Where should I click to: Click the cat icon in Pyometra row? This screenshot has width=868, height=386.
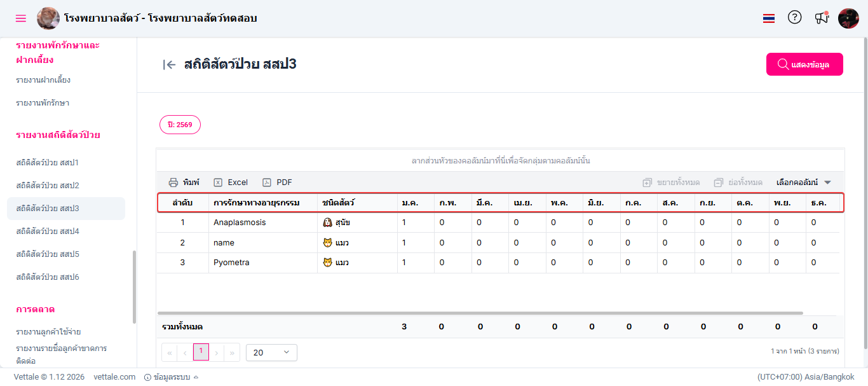click(x=328, y=263)
